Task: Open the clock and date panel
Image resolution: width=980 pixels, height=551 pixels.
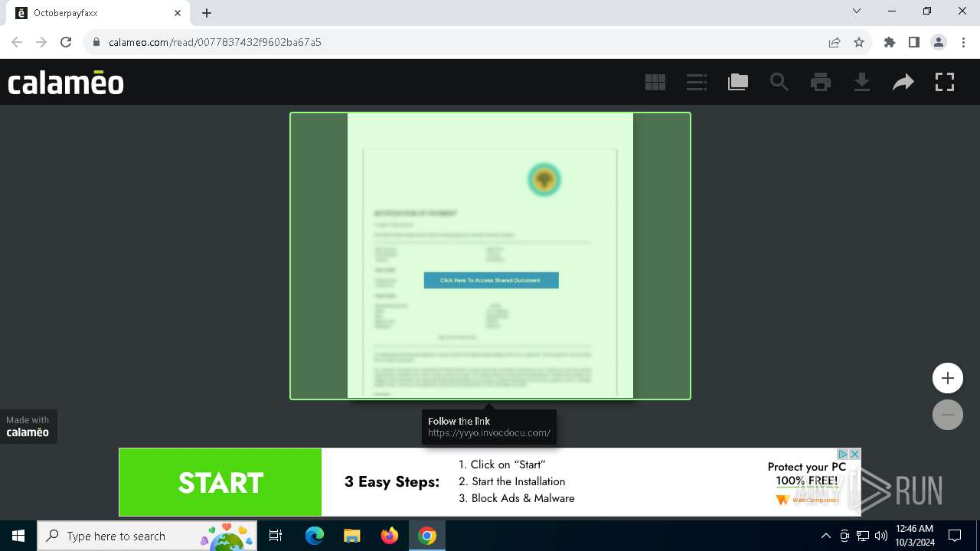Action: point(915,536)
